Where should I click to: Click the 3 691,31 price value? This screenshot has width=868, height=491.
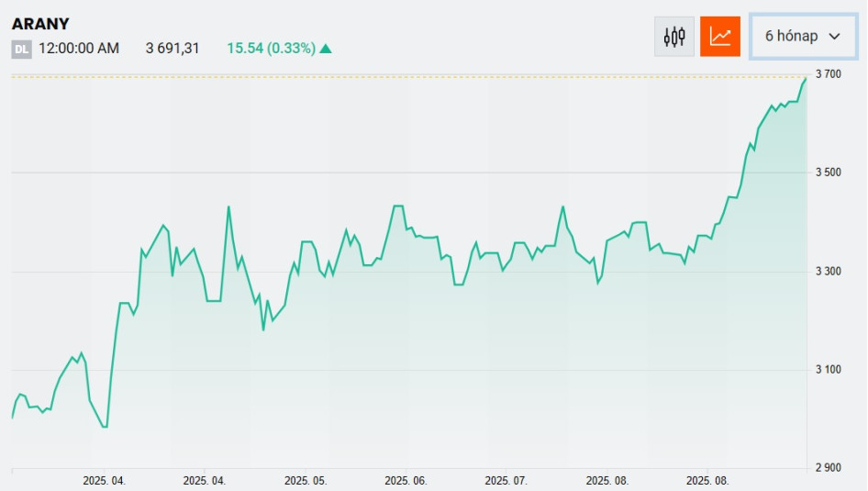(x=172, y=48)
